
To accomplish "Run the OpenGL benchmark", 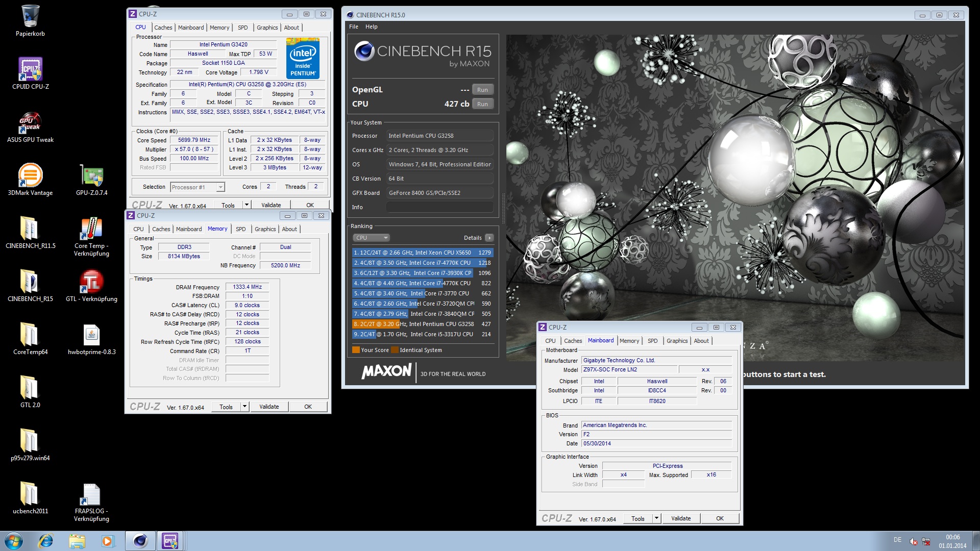I will 482,90.
